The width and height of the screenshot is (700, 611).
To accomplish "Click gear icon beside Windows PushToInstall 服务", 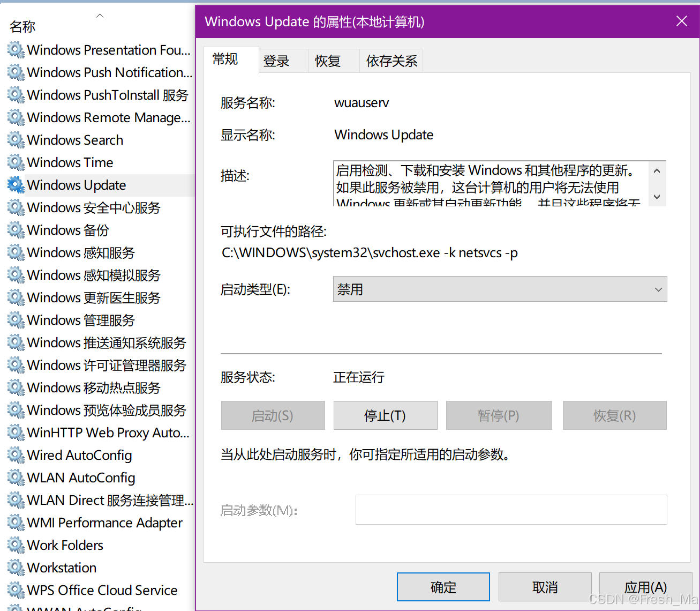I will 16,95.
